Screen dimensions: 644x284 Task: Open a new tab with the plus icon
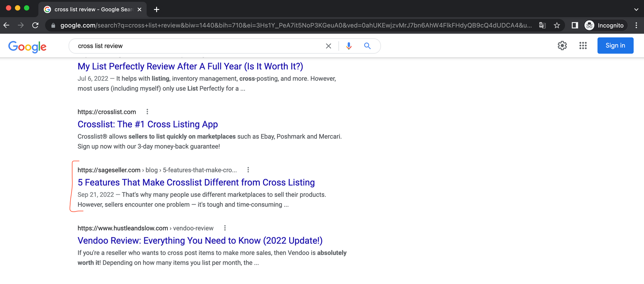(x=156, y=9)
